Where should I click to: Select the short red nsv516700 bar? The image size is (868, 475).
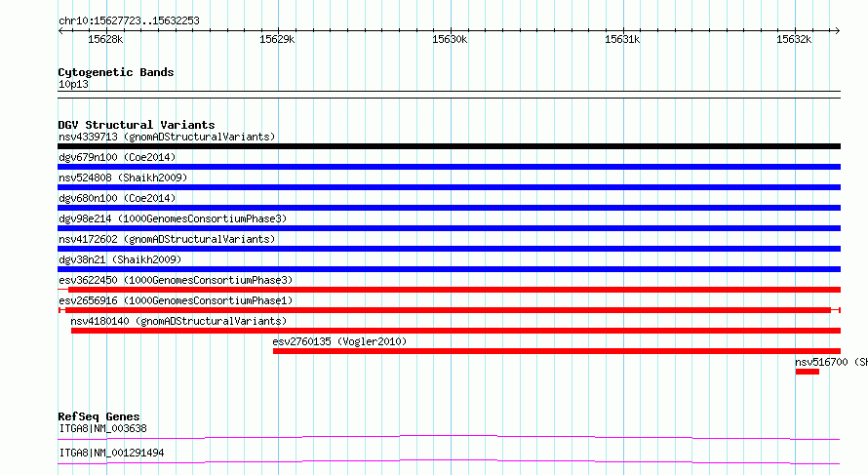click(808, 372)
